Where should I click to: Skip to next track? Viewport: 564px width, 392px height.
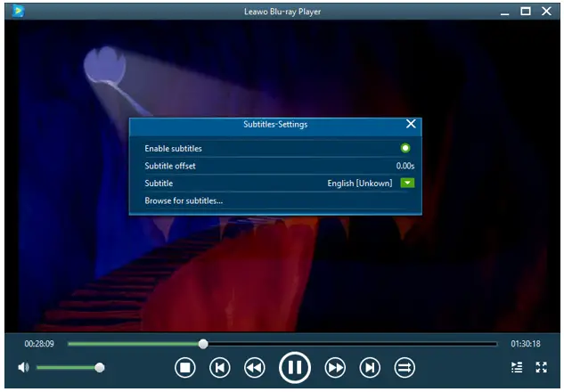(x=370, y=368)
